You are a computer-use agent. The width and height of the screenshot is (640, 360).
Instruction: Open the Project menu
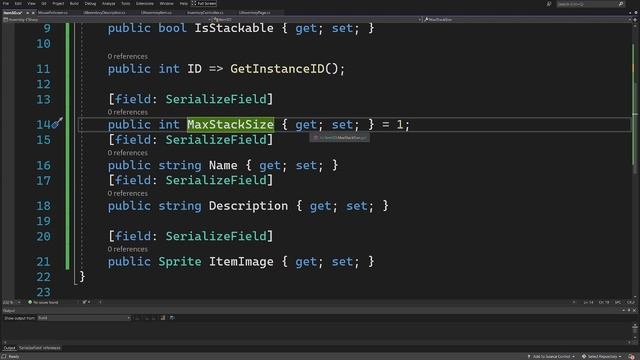pos(58,4)
